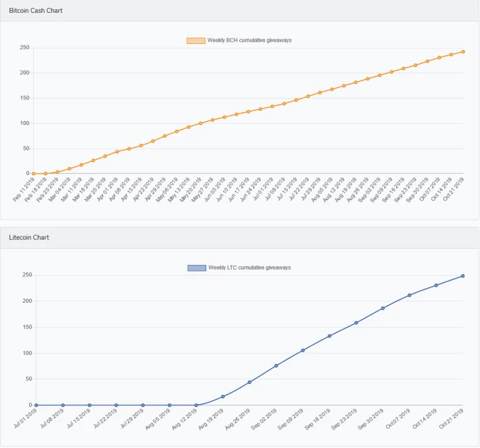Screen dimensions: 480x448
Task: Select the LTC data point for Oct 14 2019
Action: pyautogui.click(x=436, y=285)
